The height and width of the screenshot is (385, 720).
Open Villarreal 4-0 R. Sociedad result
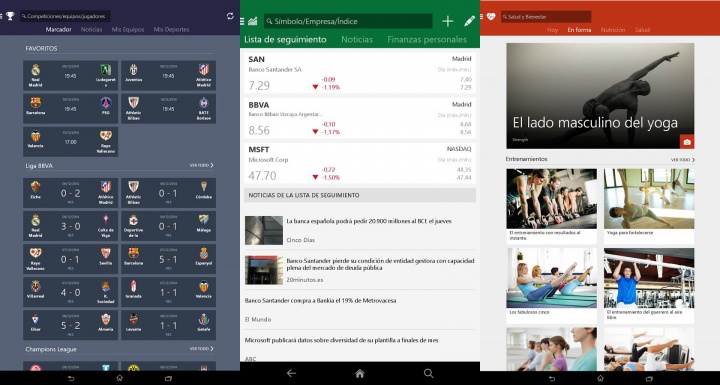coord(70,292)
